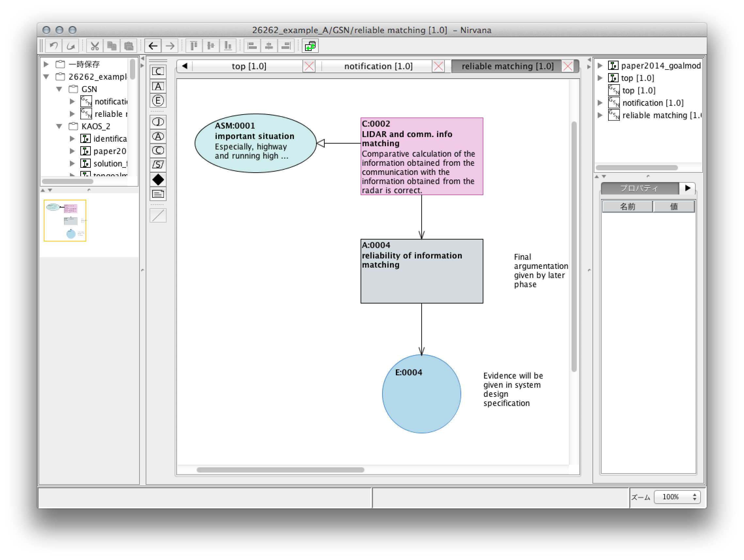The image size is (744, 560).
Task: Click the Redo toolbar icon
Action: point(71,46)
